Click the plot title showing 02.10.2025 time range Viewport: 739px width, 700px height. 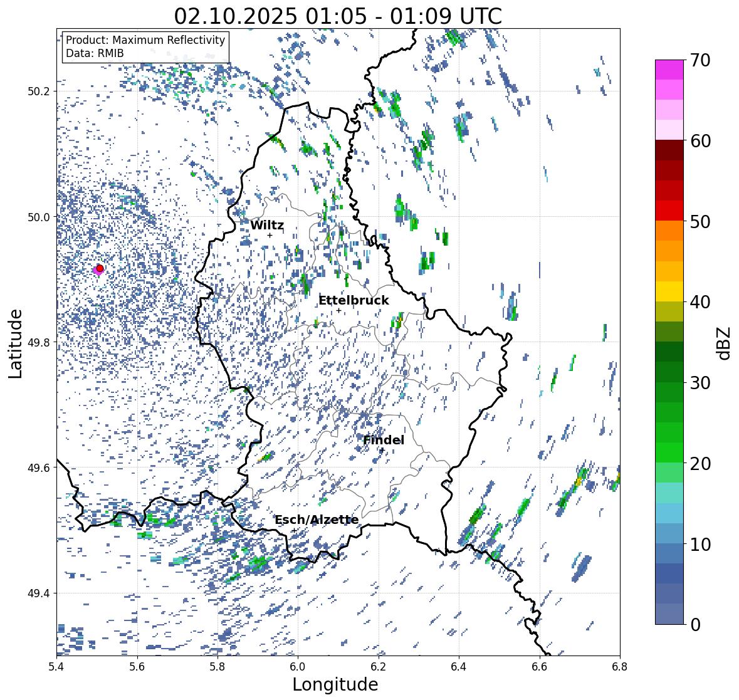point(338,16)
